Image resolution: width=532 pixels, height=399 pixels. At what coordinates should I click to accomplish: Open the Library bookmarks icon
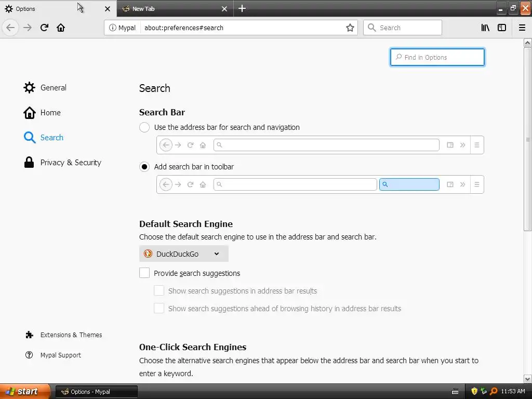(485, 28)
